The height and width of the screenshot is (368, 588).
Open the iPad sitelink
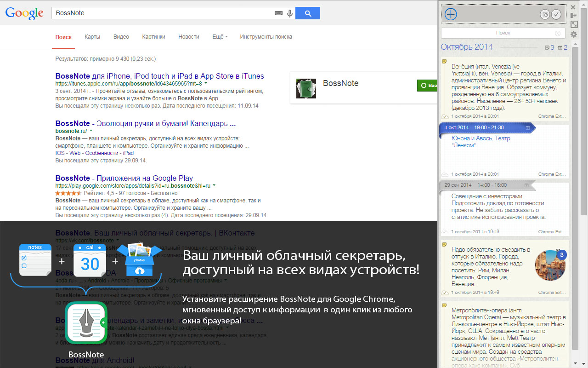coord(128,153)
